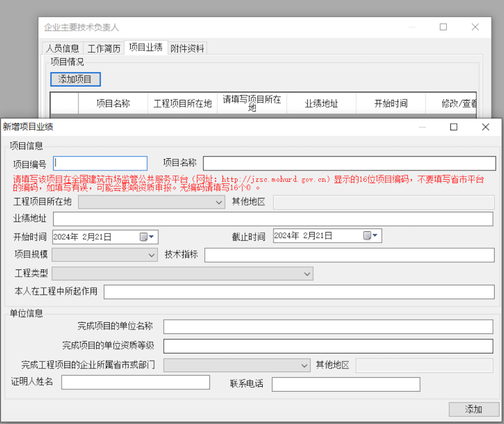Screen dimensions: 504x424
Task: Switch to the 人员信息 tab
Action: [x=63, y=49]
